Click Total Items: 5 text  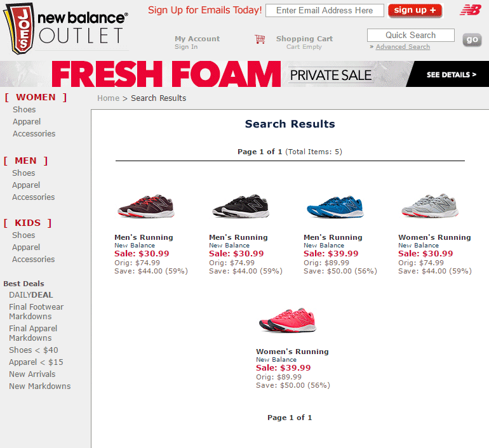click(x=314, y=152)
